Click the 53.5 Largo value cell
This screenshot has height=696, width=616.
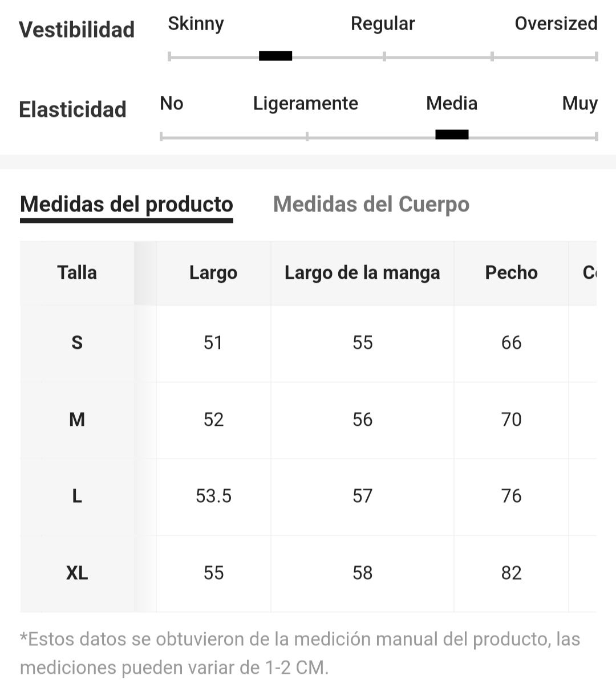(x=213, y=496)
